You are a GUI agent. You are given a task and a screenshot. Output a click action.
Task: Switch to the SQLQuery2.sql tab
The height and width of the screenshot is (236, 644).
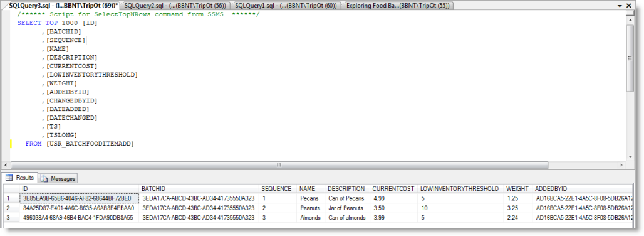175,6
